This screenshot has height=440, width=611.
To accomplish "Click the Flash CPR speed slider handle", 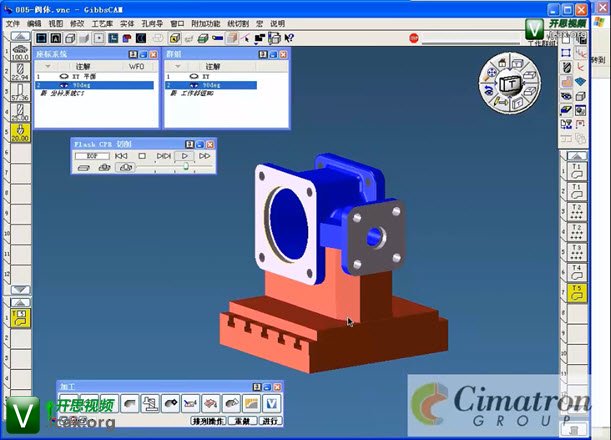I will coord(186,166).
